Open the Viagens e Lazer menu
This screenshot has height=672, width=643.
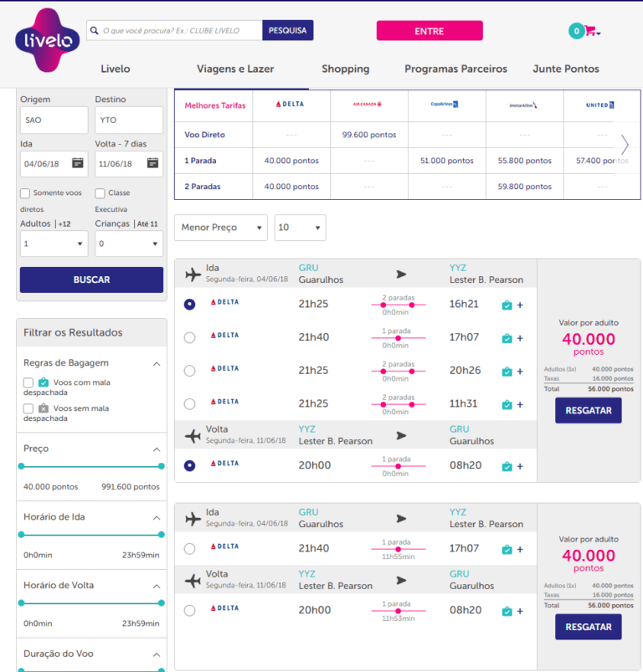(235, 69)
